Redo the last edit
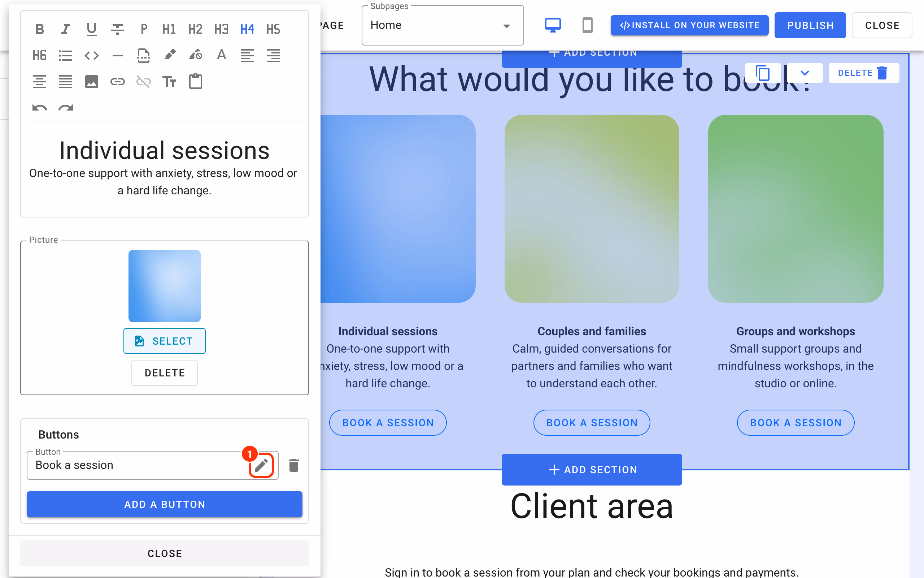924x578 pixels. [66, 107]
